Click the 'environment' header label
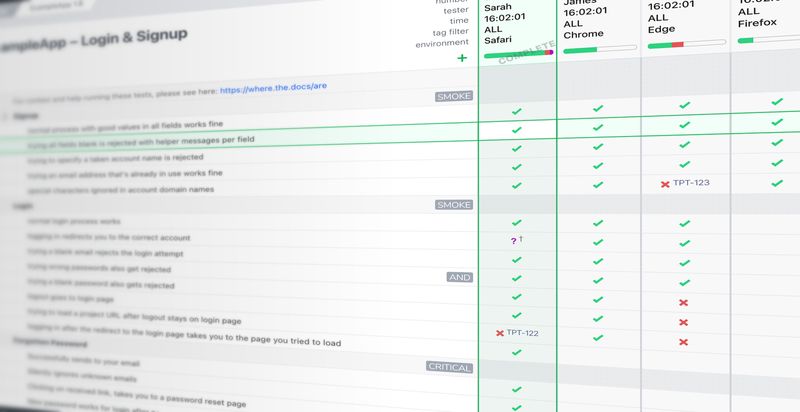 point(442,43)
